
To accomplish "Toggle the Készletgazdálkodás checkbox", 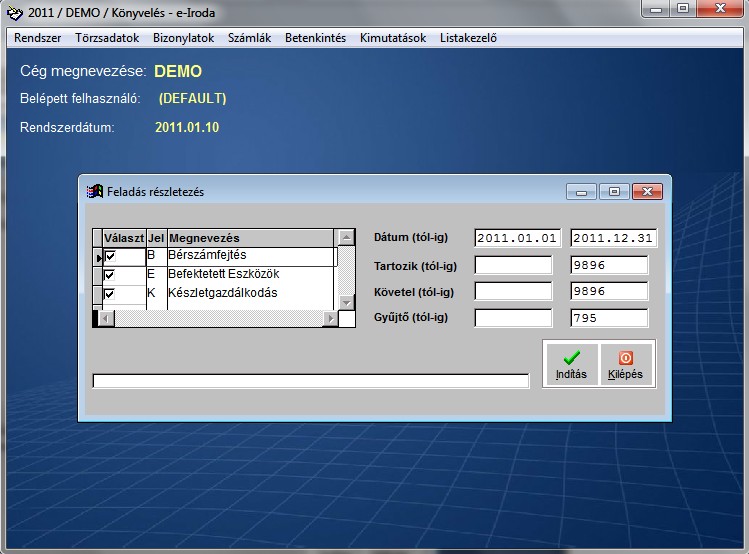I will tap(109, 294).
